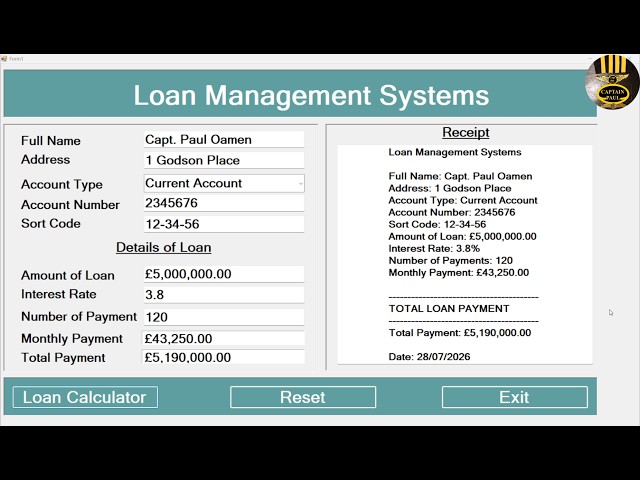Viewport: 640px width, 480px height.
Task: Click the Loan Management Systems header title
Action: point(311,96)
